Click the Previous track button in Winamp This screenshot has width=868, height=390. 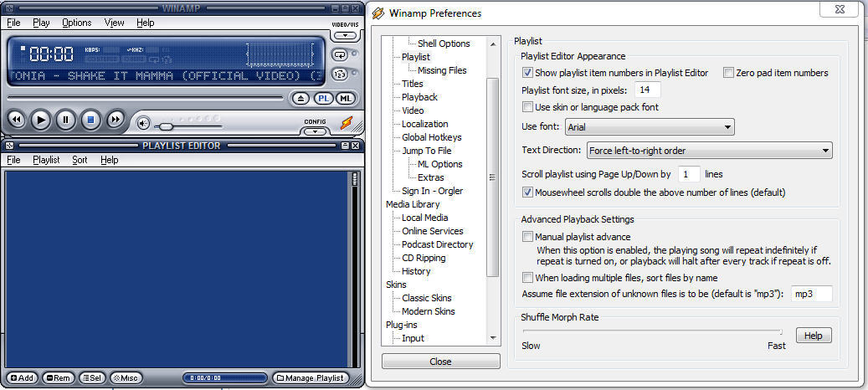coord(16,119)
